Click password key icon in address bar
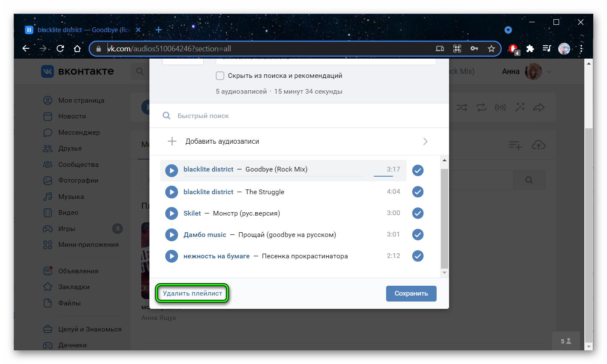This screenshot has height=364, width=607. [x=474, y=48]
